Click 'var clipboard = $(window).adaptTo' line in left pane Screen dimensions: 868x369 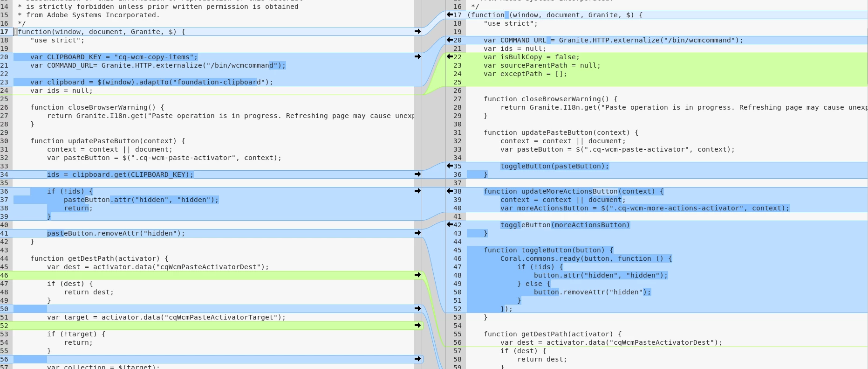coord(152,82)
